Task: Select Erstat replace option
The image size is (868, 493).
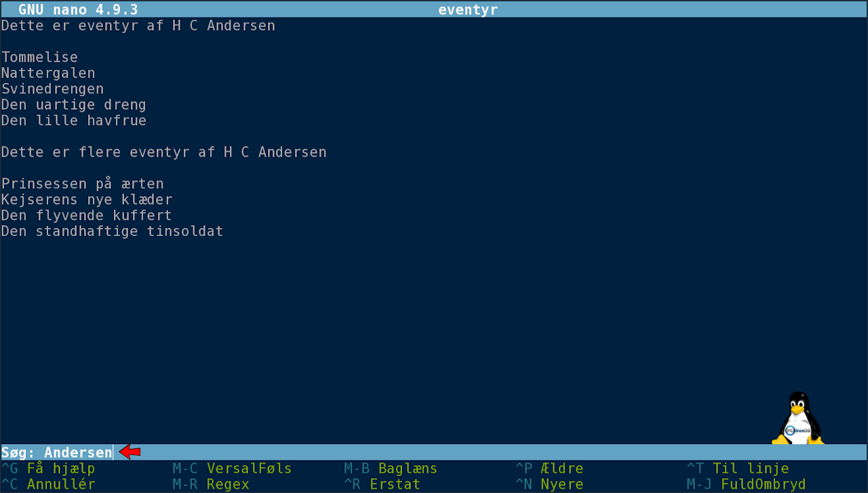Action: coord(382,484)
